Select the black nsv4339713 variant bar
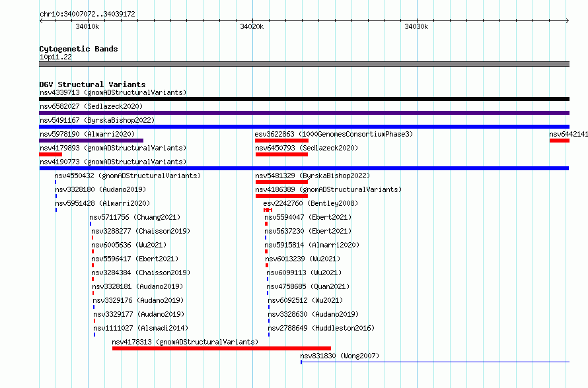 tap(304, 99)
